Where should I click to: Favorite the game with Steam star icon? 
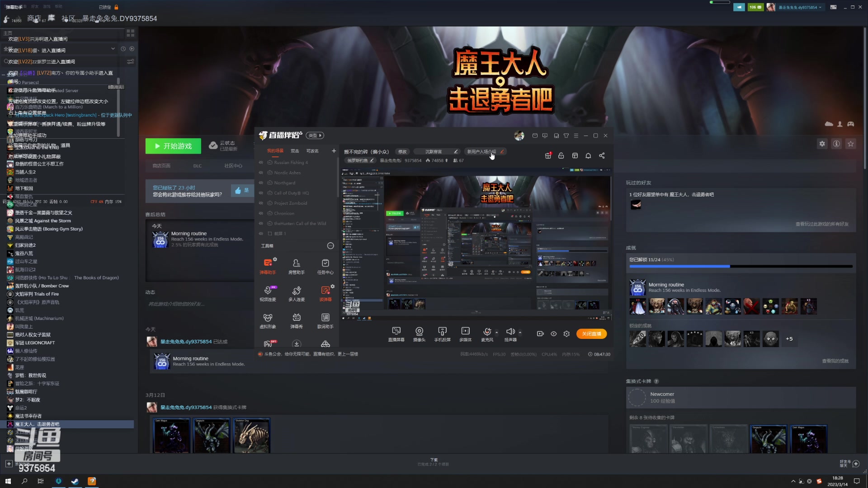(x=851, y=144)
